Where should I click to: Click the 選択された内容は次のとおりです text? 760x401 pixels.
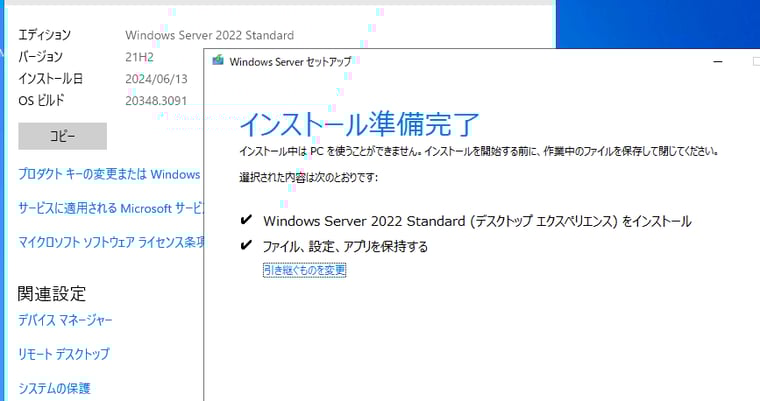coord(308,177)
